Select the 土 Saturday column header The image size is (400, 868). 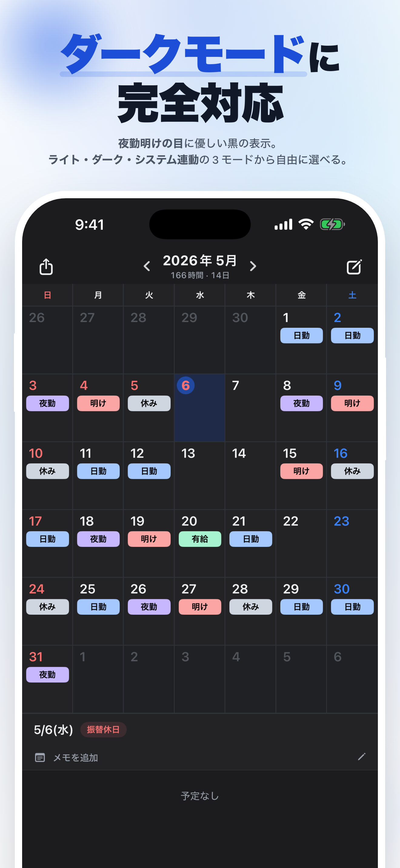point(352,295)
